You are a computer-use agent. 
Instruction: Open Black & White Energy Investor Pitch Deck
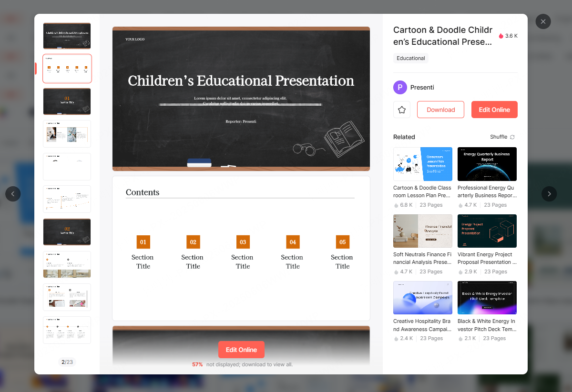[487, 297]
